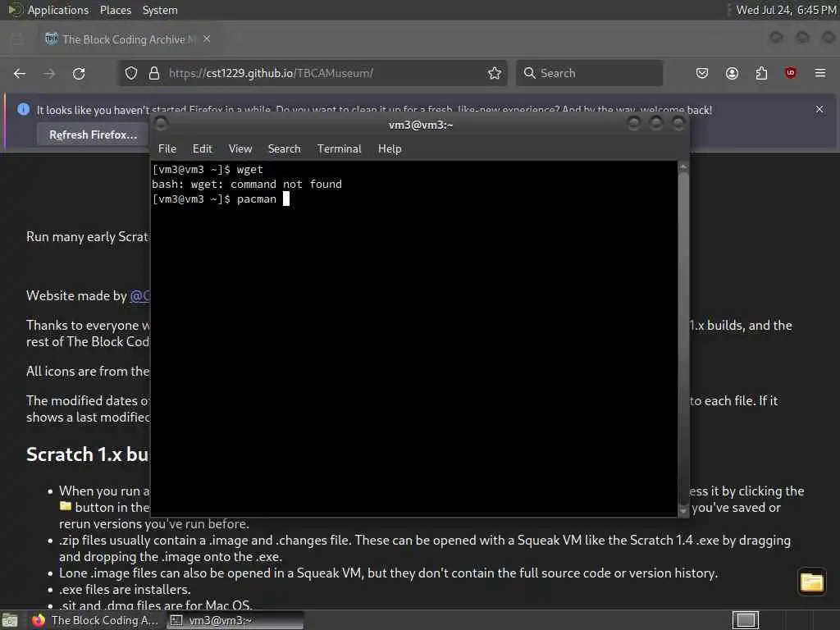Open the Places panel menu
Image resolution: width=840 pixels, height=630 pixels.
[x=116, y=10]
